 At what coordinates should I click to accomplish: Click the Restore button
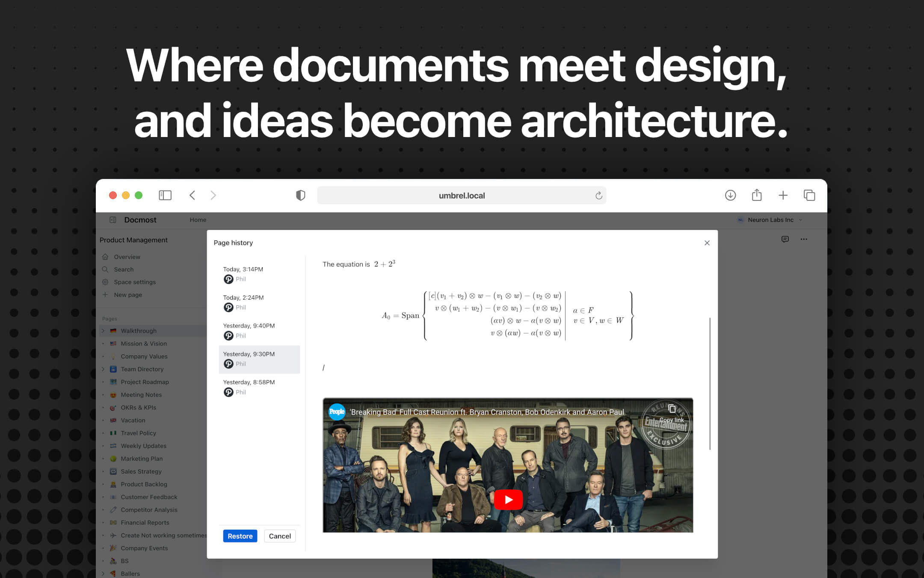click(x=240, y=536)
